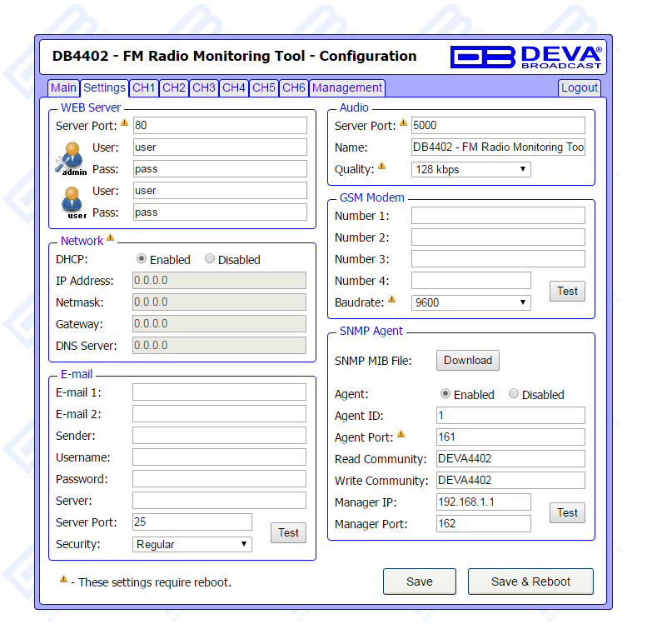Click the Logout tab

click(579, 87)
